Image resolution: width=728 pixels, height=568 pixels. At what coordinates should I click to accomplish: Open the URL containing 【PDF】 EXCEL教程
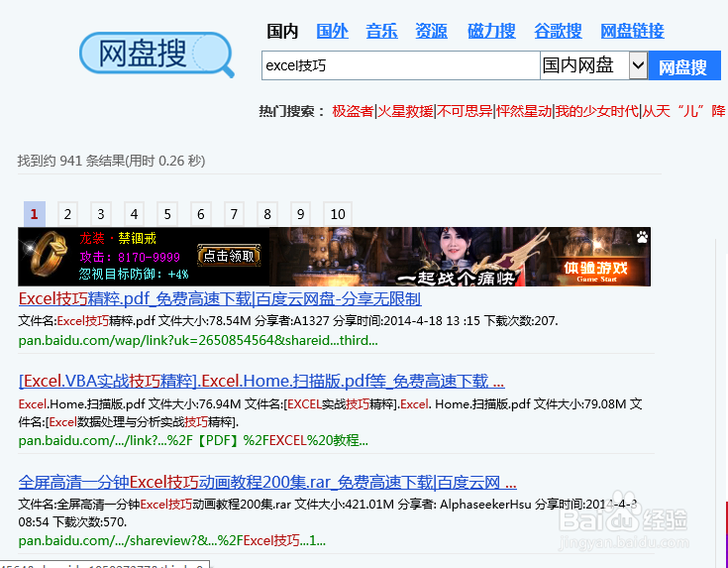coord(193,440)
